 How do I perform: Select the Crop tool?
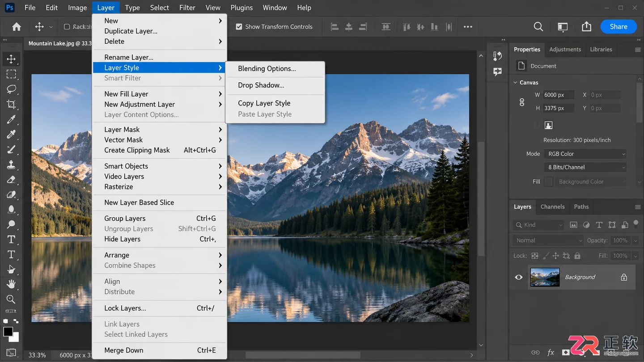point(11,104)
